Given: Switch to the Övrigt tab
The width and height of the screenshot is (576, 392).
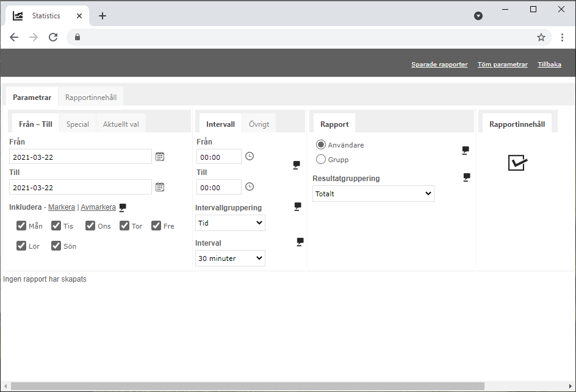Looking at the screenshot, I should [259, 124].
